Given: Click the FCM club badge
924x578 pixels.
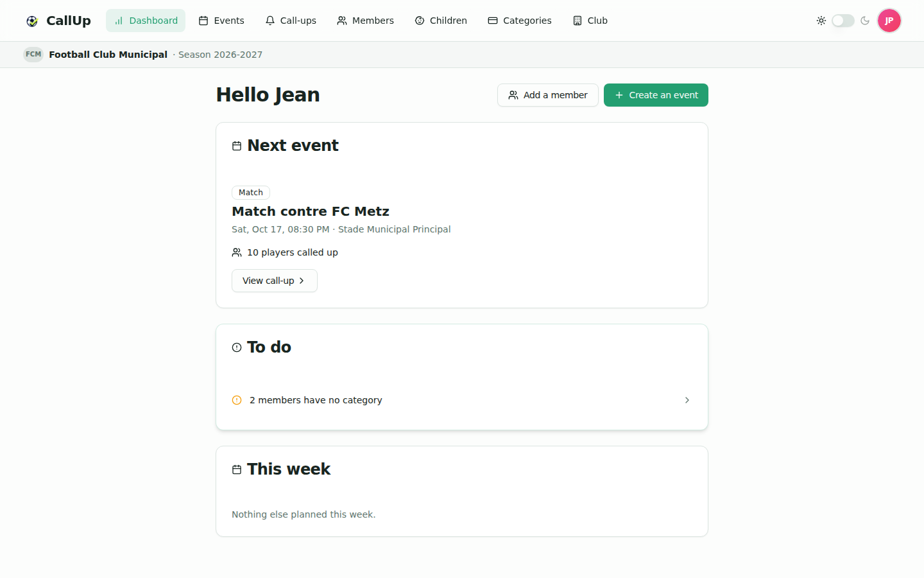Looking at the screenshot, I should click(x=33, y=55).
